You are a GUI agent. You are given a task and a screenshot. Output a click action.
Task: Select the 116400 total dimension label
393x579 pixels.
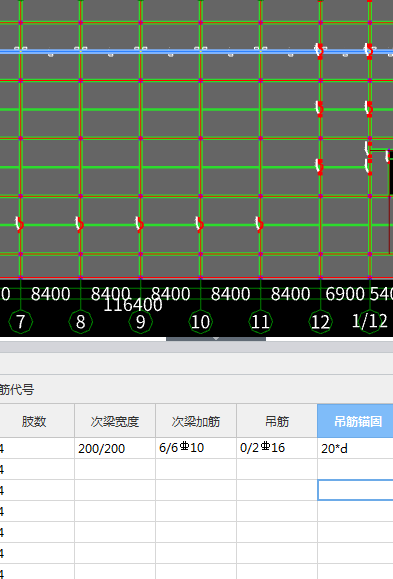tap(133, 305)
